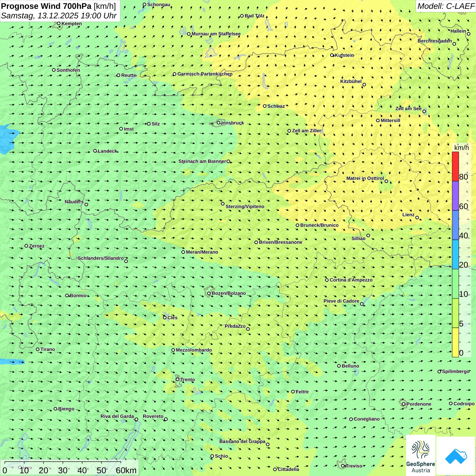
Task: Click the blue cloud logo icon
Action: (456, 456)
